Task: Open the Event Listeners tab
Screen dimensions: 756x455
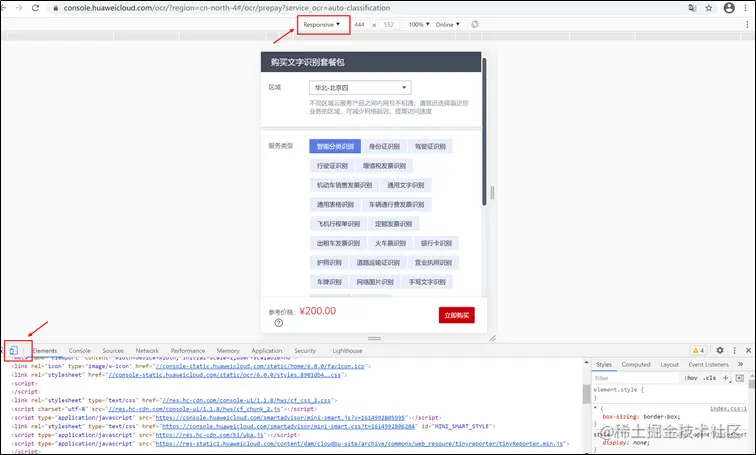Action: pos(708,364)
